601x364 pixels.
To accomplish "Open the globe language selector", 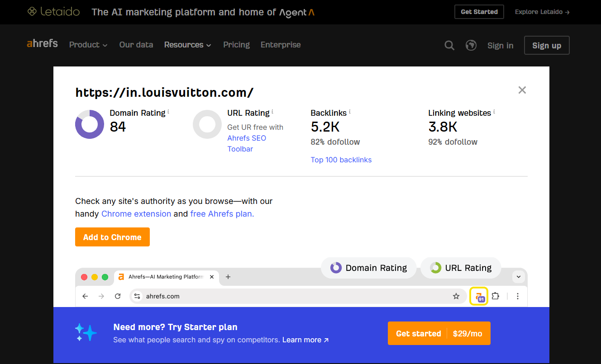I will pyautogui.click(x=471, y=45).
